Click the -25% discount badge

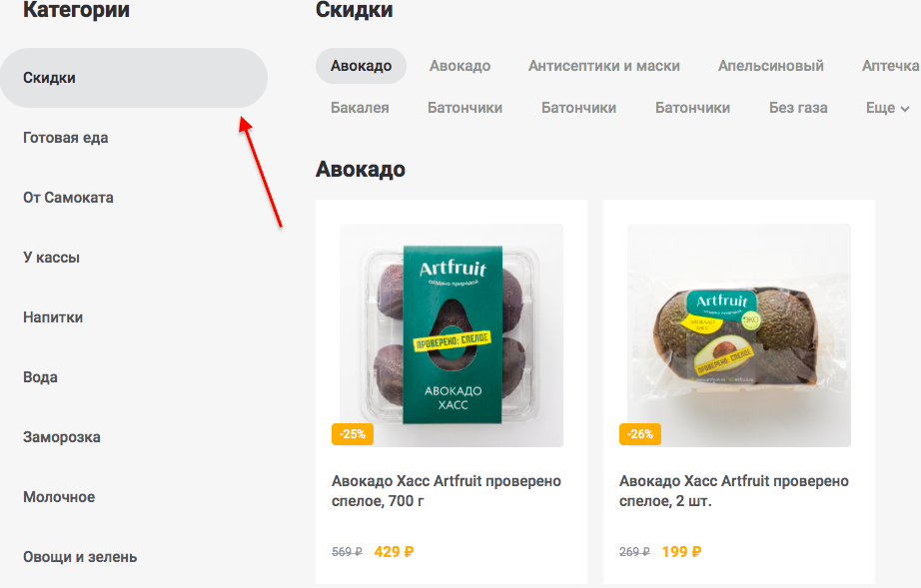coord(352,434)
